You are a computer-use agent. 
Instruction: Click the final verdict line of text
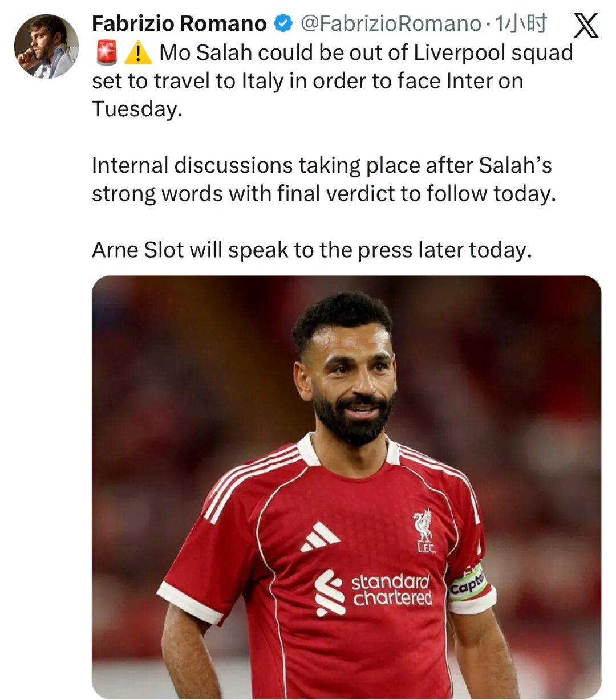(x=323, y=194)
